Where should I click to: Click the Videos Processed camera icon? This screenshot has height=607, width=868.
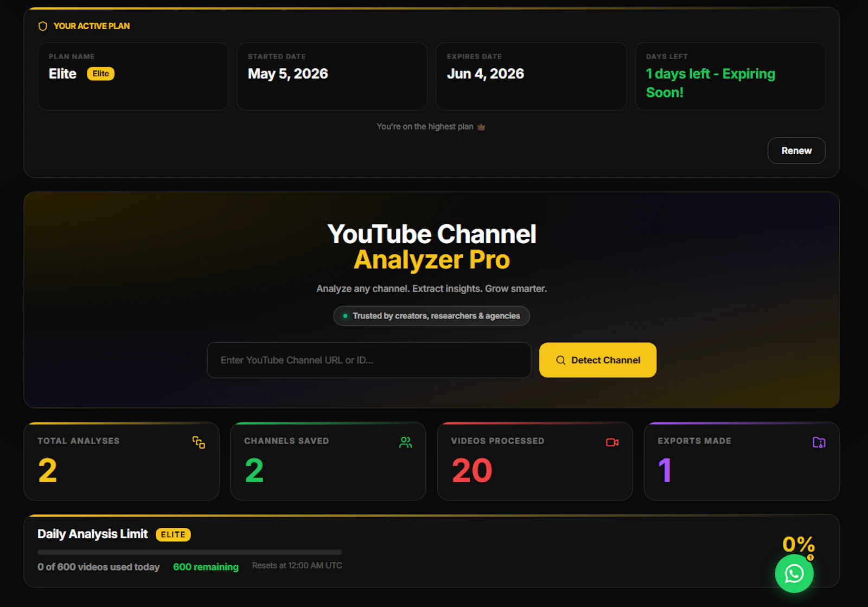[612, 443]
